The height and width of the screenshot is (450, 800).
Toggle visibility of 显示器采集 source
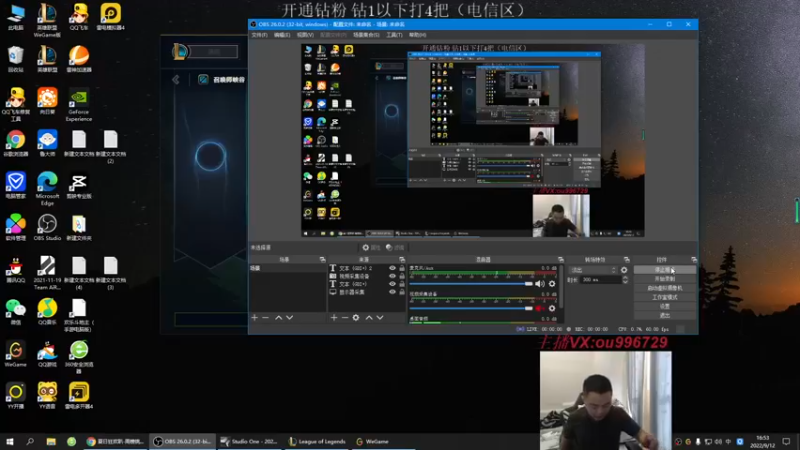click(x=392, y=292)
